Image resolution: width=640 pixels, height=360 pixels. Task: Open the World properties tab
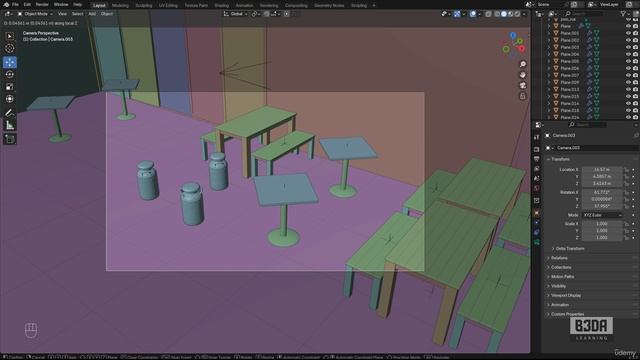[x=537, y=189]
